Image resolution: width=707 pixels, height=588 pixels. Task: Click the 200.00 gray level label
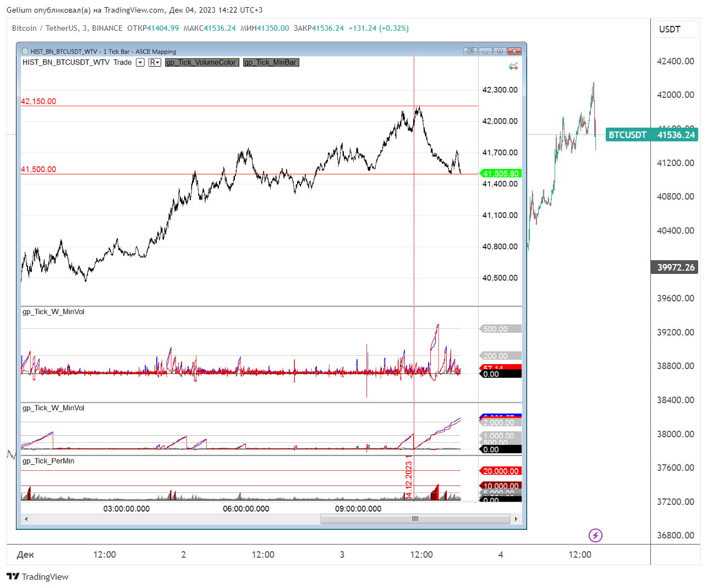point(501,356)
